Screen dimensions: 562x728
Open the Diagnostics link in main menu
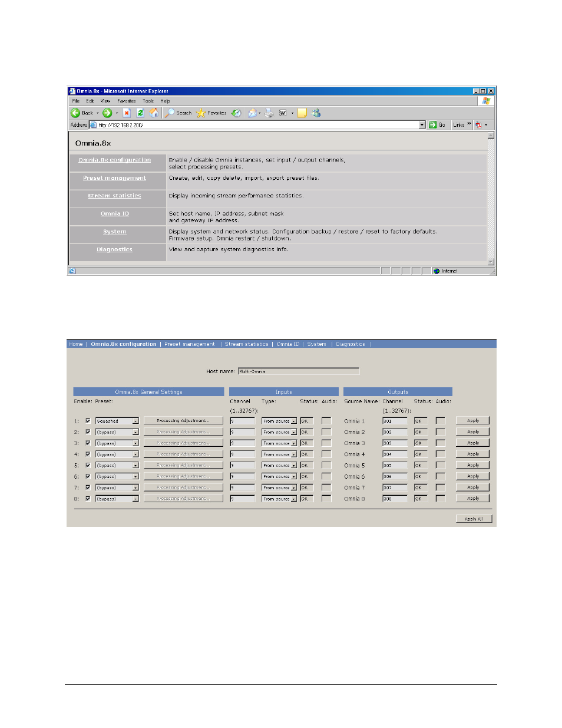pos(114,249)
